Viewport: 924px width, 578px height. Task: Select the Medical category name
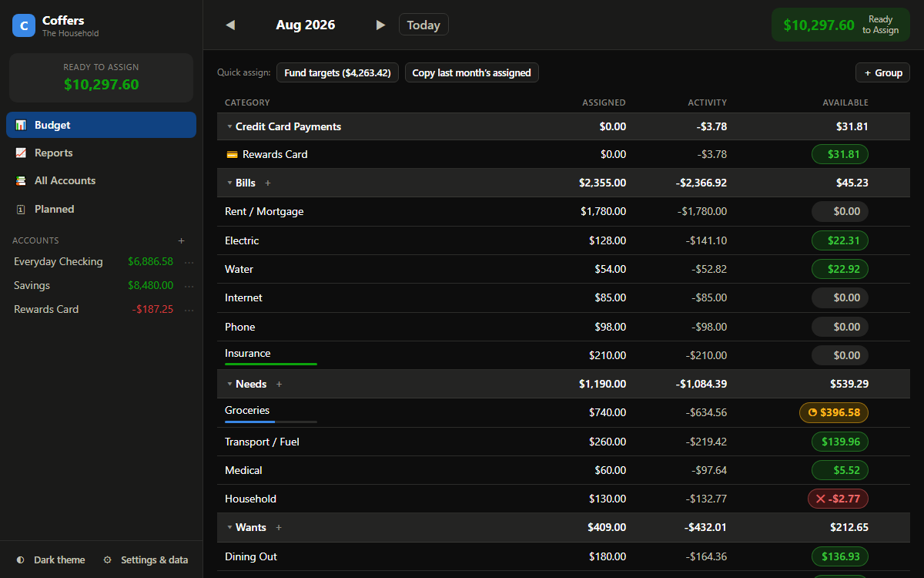pos(243,470)
